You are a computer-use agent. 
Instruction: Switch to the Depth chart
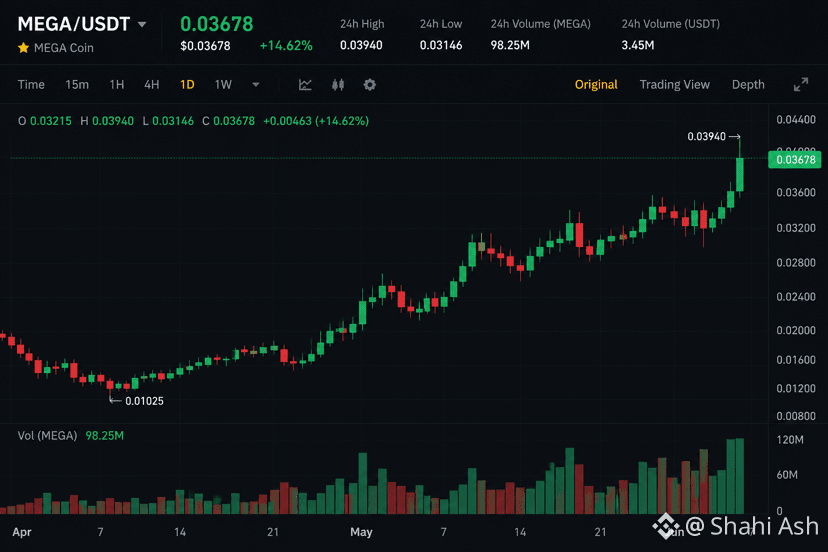(x=748, y=85)
